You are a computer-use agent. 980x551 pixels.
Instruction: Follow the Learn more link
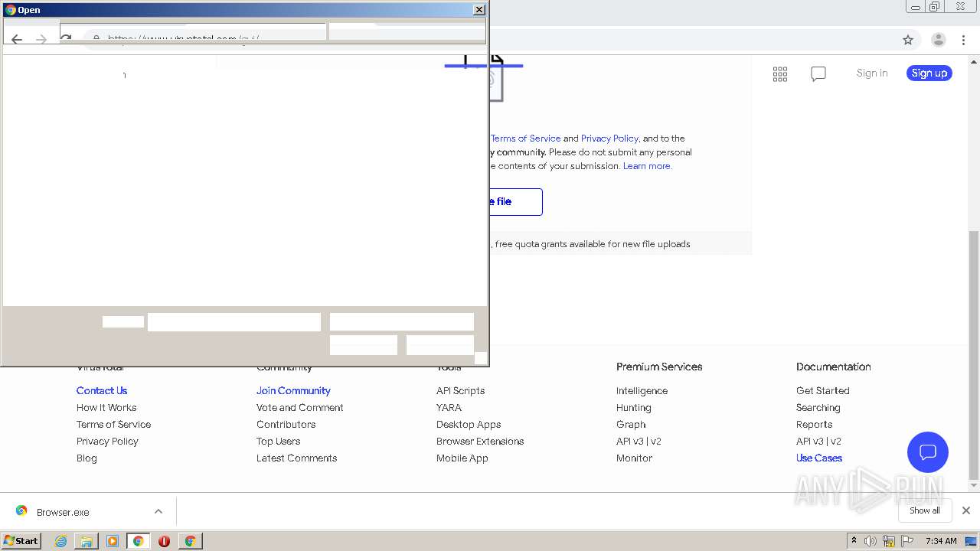click(x=648, y=166)
